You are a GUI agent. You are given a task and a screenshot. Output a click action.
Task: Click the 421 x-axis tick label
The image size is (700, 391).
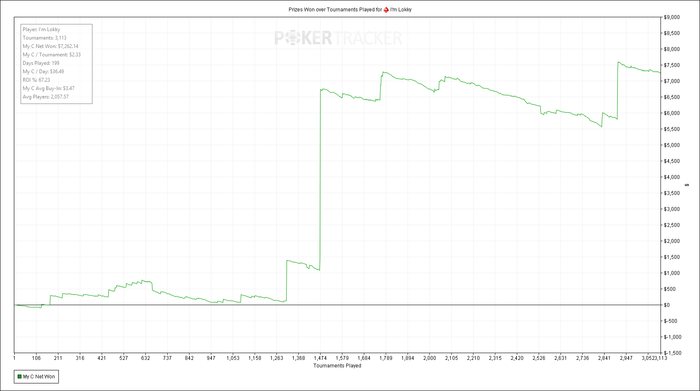click(x=102, y=358)
